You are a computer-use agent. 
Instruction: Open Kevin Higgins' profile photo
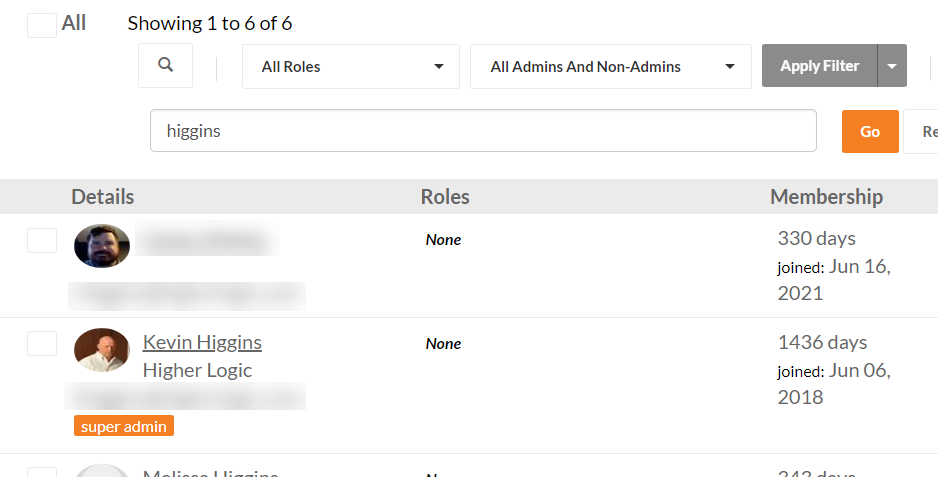pyautogui.click(x=102, y=350)
